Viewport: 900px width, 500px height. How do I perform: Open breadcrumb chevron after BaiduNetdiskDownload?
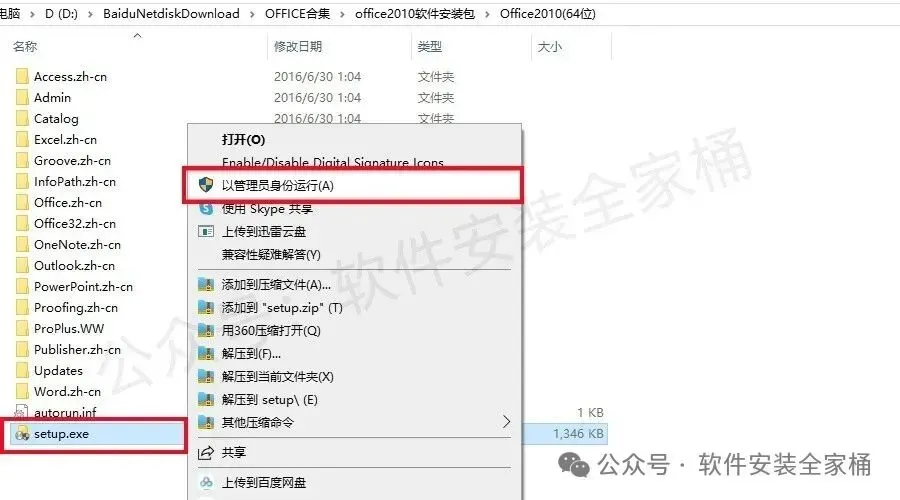[x=252, y=14]
